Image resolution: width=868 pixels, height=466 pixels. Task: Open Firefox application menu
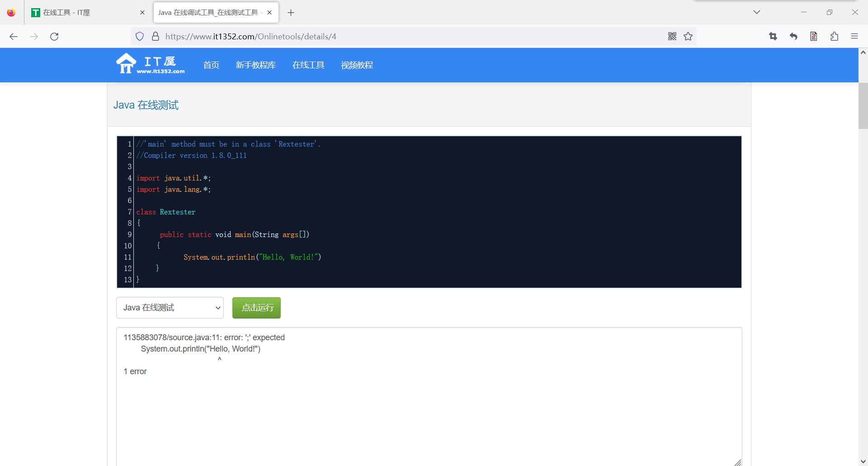tap(854, 37)
